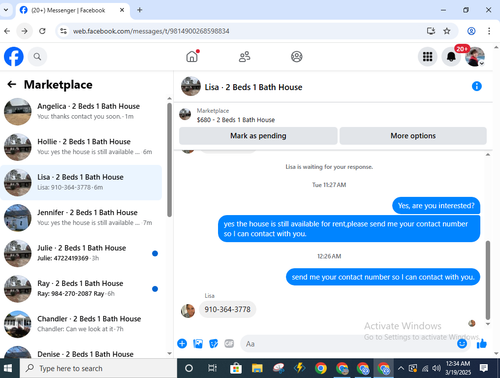Open the Denise conversation
The height and width of the screenshot is (378, 500).
81,352
